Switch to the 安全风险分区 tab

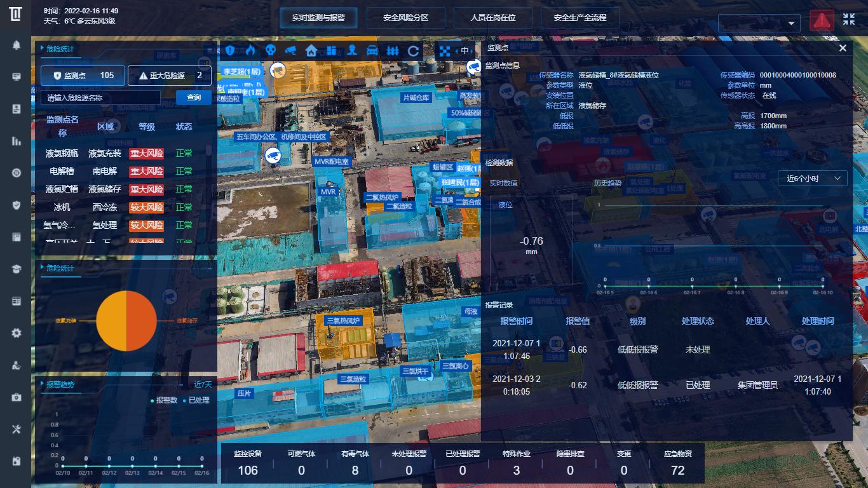406,18
